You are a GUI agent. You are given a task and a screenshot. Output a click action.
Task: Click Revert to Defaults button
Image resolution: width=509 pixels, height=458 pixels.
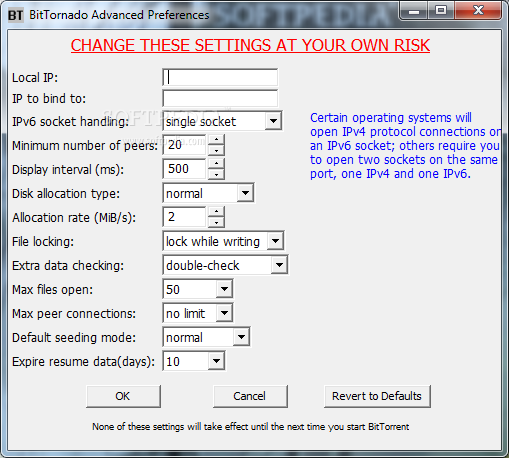377,396
